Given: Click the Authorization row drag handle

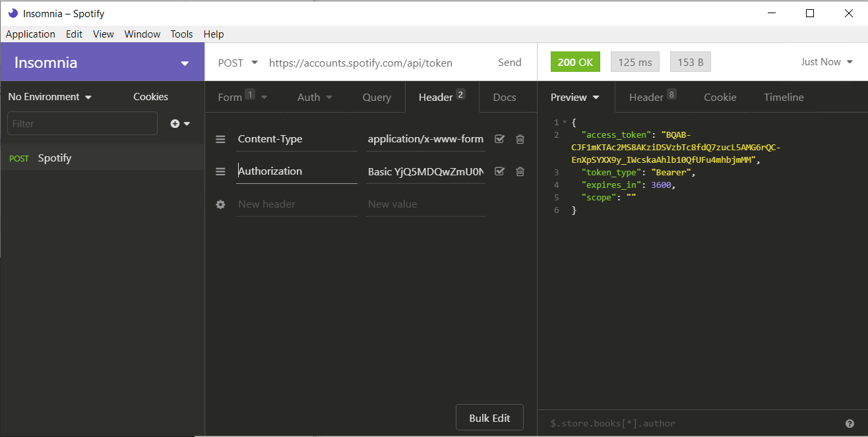Looking at the screenshot, I should pos(221,171).
